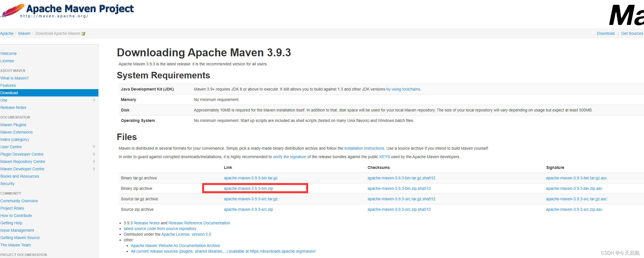
Task: Open Issue Management page
Action: click(17, 230)
